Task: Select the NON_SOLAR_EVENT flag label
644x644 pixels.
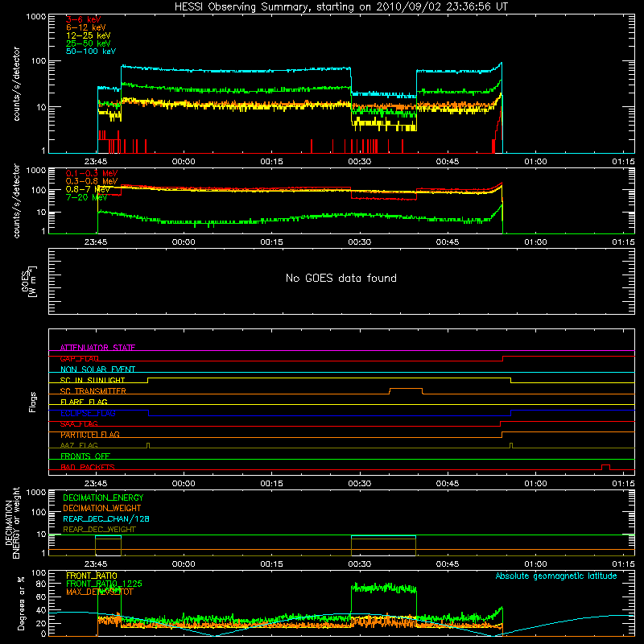Action: pyautogui.click(x=97, y=369)
